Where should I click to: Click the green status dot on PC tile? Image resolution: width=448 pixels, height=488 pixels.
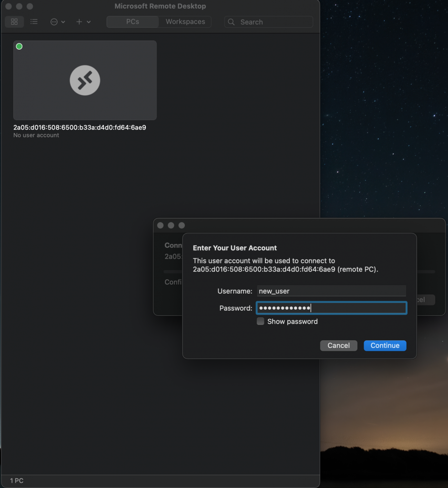(x=20, y=46)
